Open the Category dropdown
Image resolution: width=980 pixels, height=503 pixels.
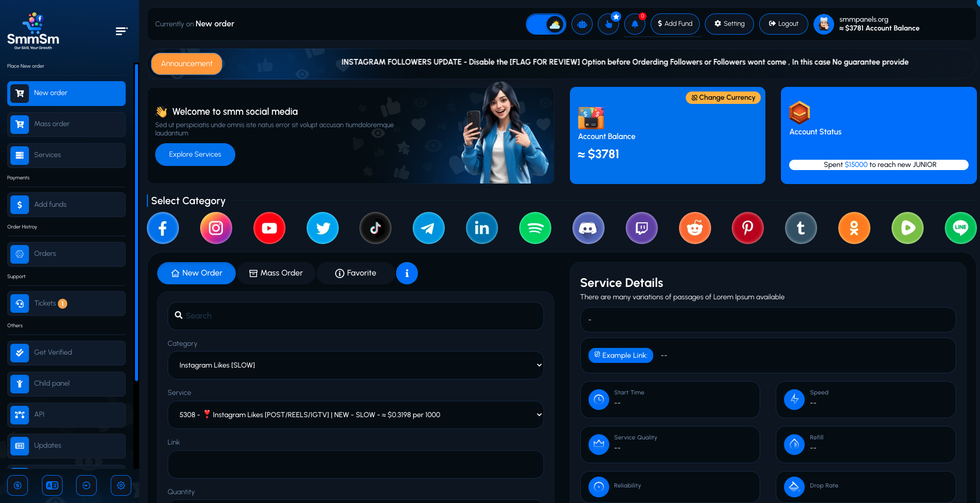click(355, 365)
